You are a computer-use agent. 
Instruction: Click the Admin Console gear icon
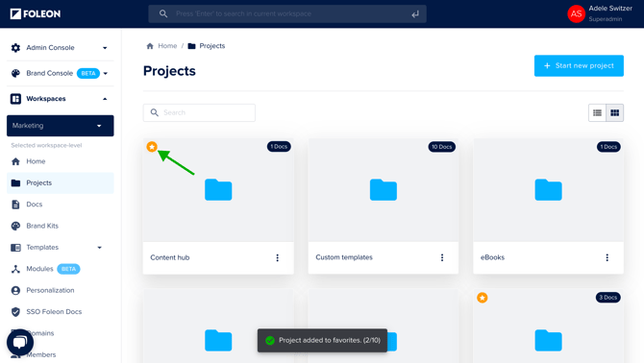point(15,48)
